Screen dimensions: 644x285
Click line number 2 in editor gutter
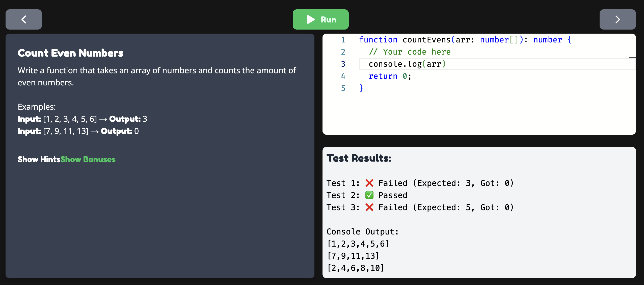[x=343, y=52]
